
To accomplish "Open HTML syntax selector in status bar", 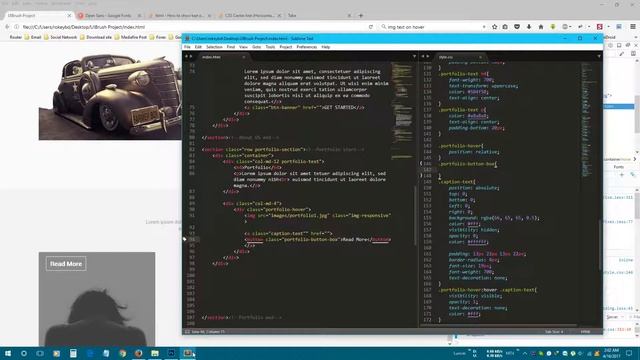I will [x=585, y=332].
